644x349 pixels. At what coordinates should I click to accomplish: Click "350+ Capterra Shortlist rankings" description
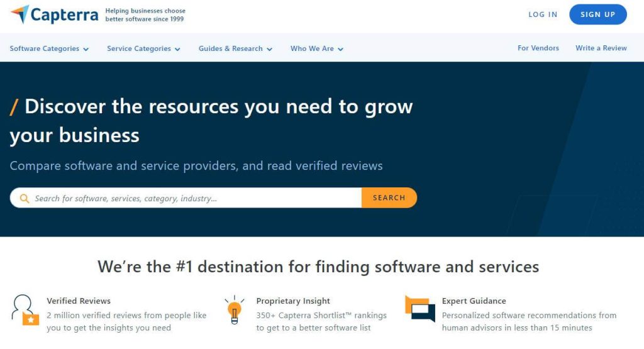click(x=321, y=321)
